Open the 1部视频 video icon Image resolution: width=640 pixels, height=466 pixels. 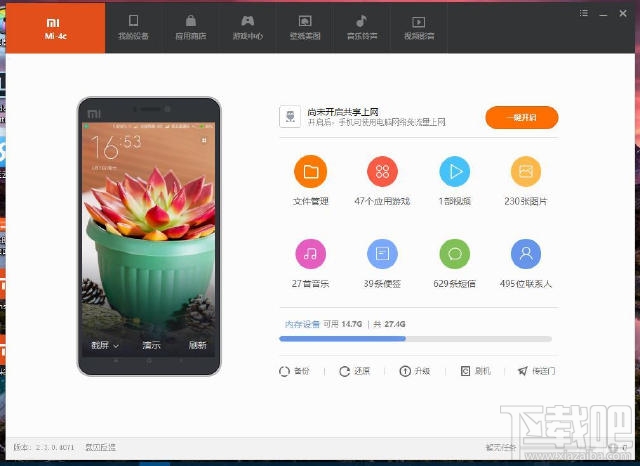click(x=454, y=171)
